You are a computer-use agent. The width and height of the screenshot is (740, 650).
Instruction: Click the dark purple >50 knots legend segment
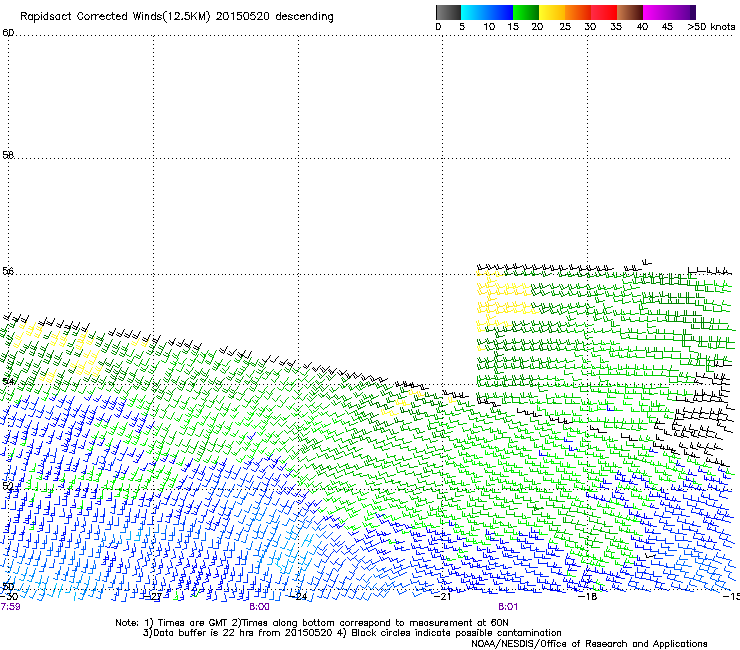692,12
